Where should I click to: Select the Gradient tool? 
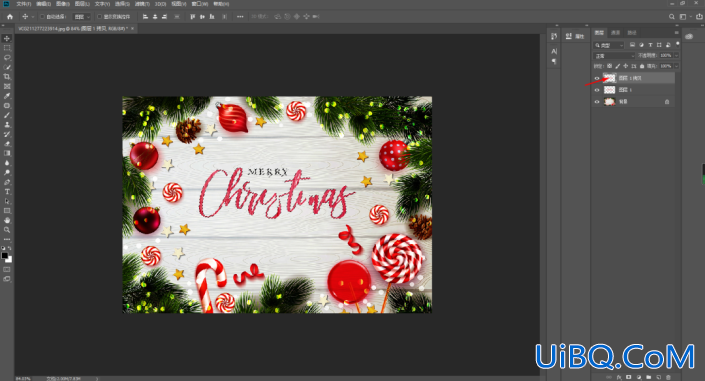click(x=7, y=153)
